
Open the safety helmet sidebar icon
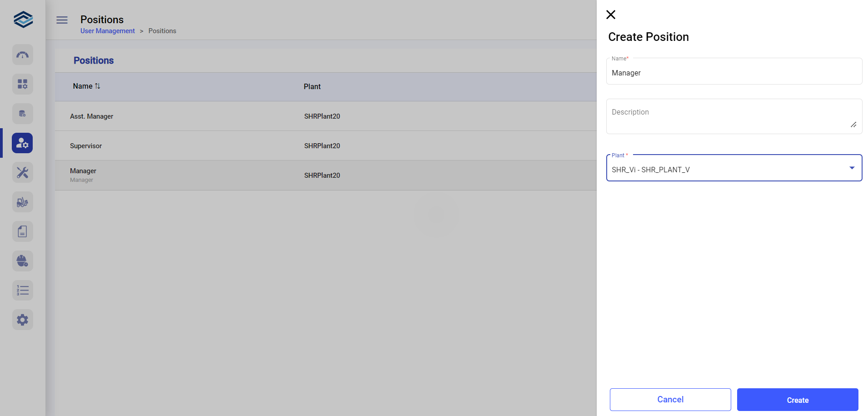pyautogui.click(x=23, y=261)
